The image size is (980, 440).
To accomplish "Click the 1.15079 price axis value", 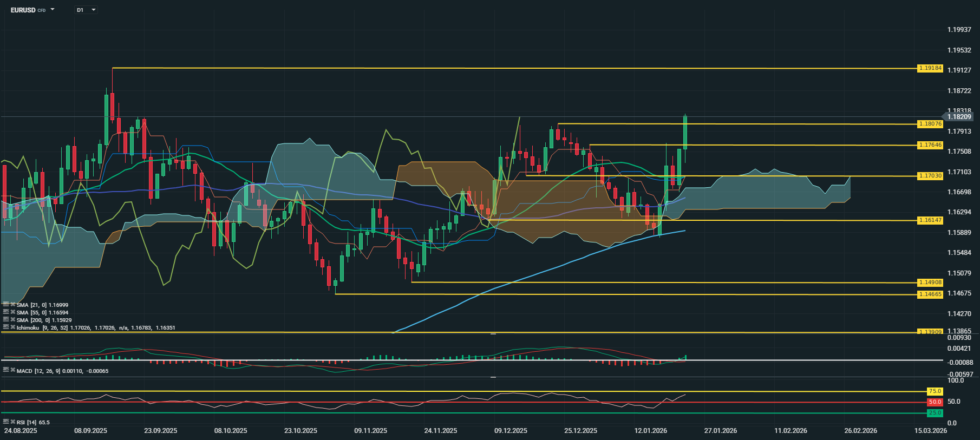I will [x=959, y=273].
